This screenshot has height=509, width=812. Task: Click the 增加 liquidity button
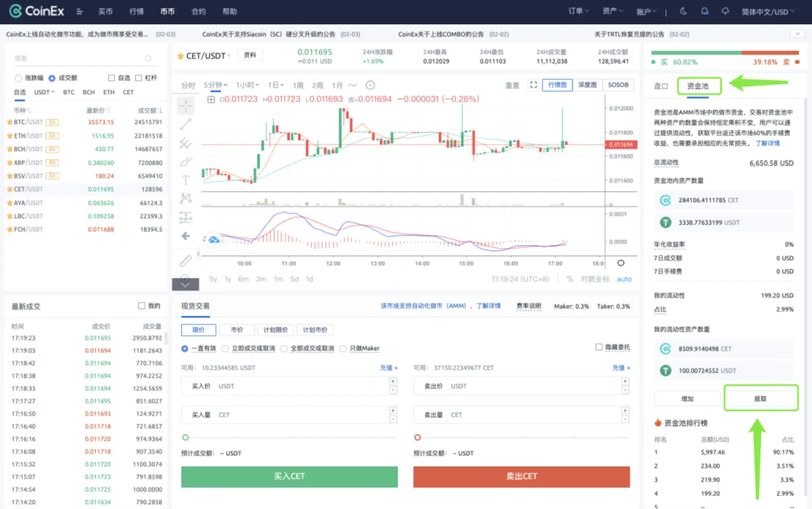coord(687,399)
